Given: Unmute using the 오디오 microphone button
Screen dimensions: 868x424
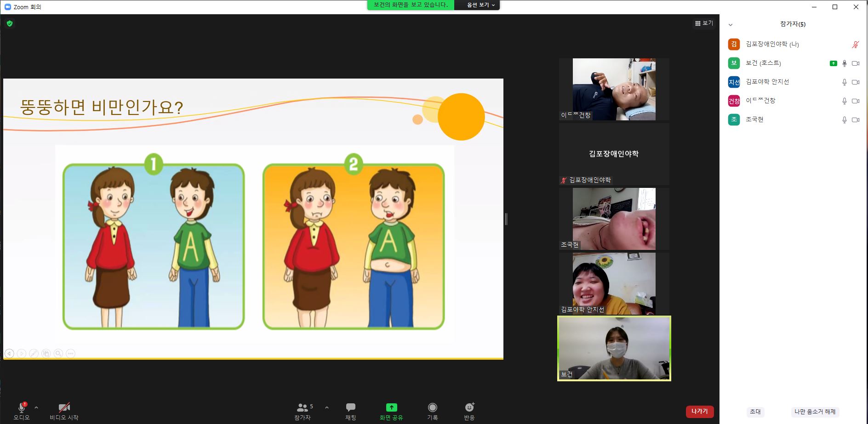Looking at the screenshot, I should click(x=22, y=411).
